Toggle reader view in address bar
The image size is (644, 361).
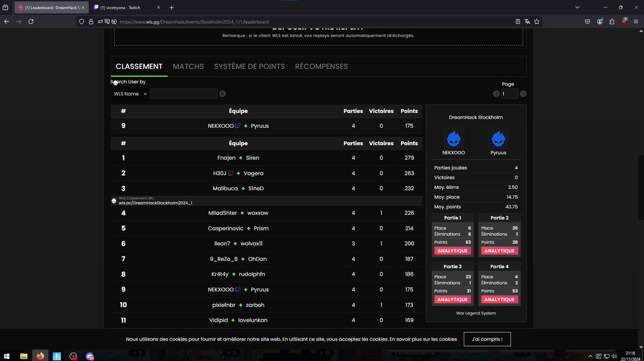click(518, 21)
